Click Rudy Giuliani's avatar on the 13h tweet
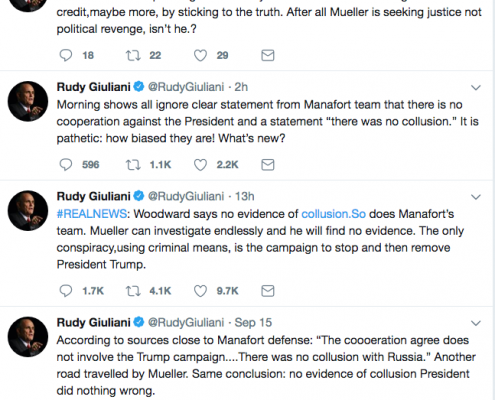This screenshot has height=400, width=495. [28, 211]
